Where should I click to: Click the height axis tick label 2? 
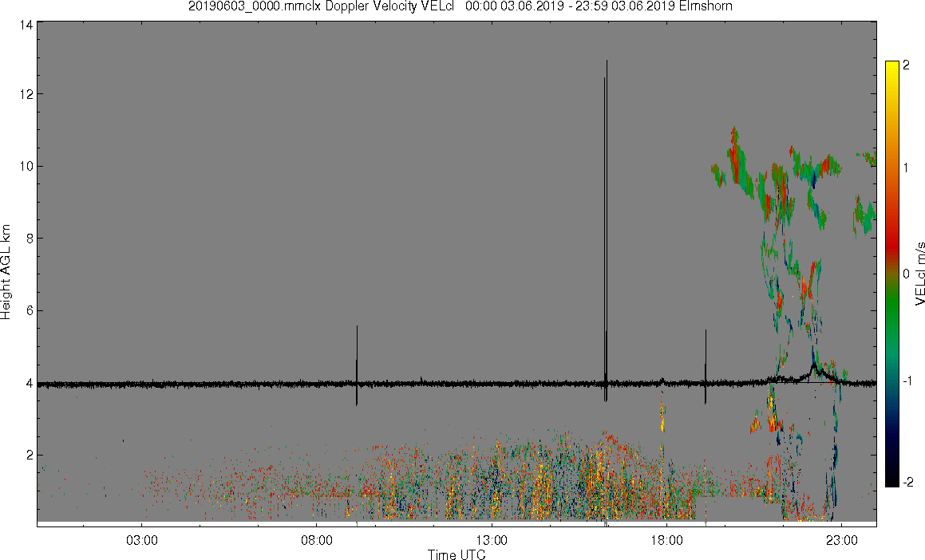(x=29, y=455)
